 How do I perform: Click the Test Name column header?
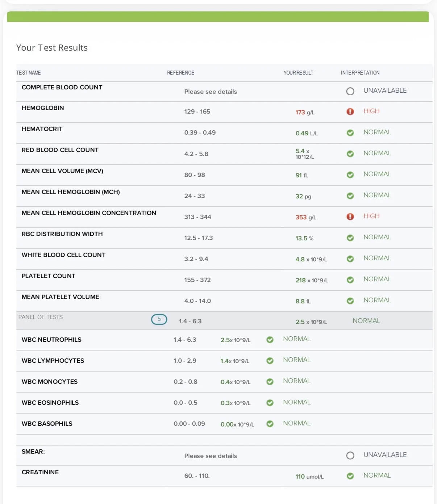coord(28,73)
